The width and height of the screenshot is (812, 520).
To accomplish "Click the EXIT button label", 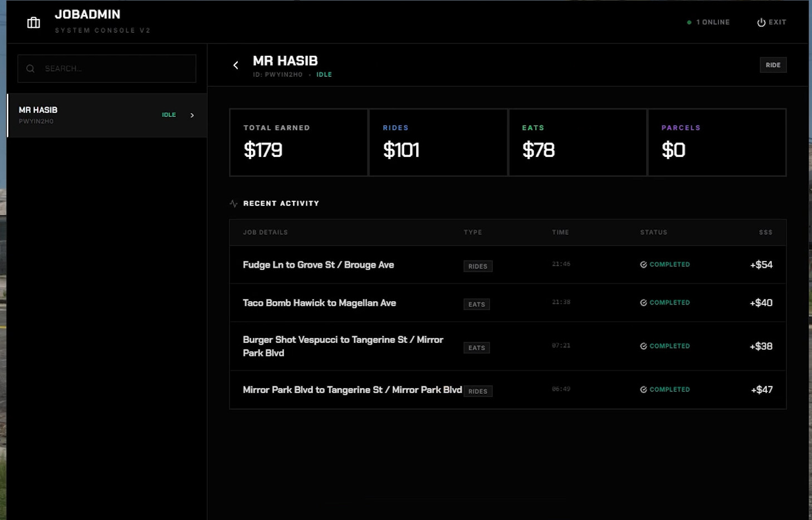I will [777, 22].
